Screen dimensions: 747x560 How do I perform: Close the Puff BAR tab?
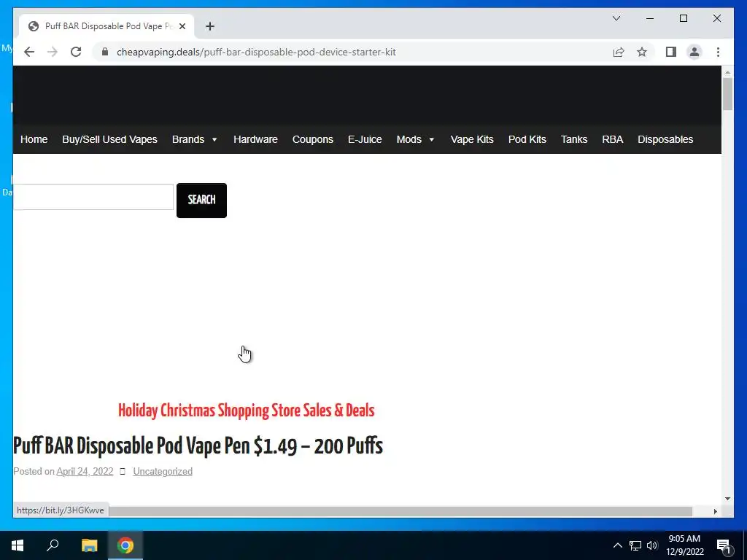pyautogui.click(x=182, y=26)
